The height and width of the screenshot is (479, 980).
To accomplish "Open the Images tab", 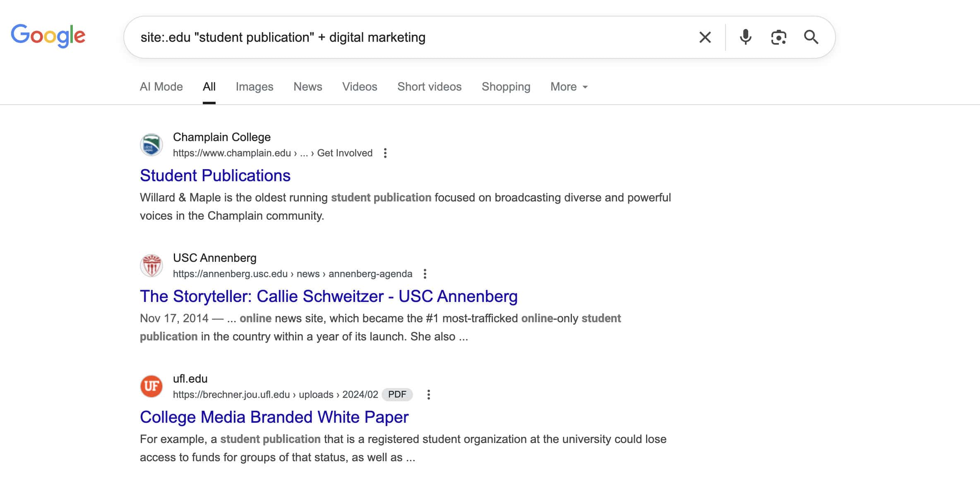I will (x=255, y=86).
